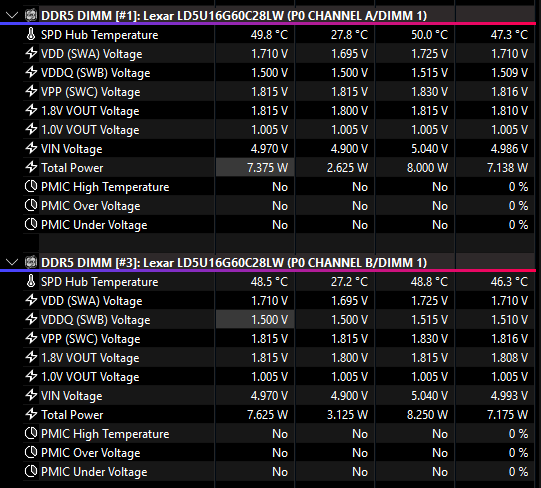Click highlighted 1.500 V value in DIMM [#3] VDDQ row

269,320
